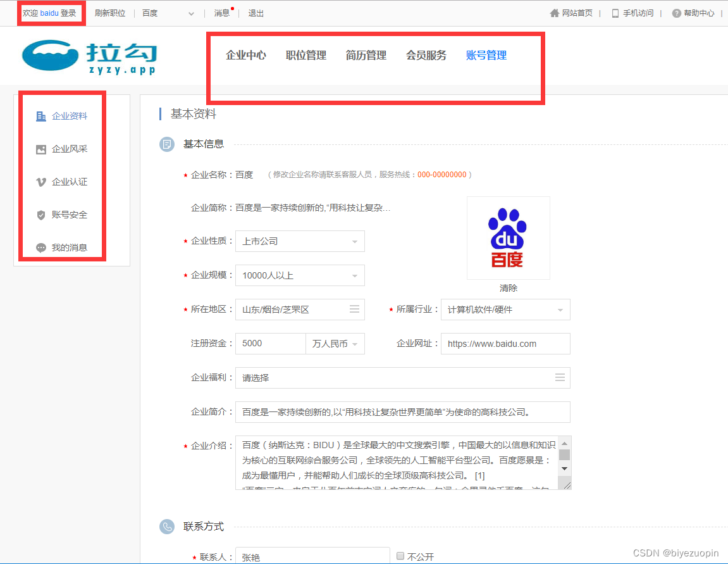Click the 账号安全 shield icon
Image resolution: width=728 pixels, height=564 pixels.
(41, 215)
